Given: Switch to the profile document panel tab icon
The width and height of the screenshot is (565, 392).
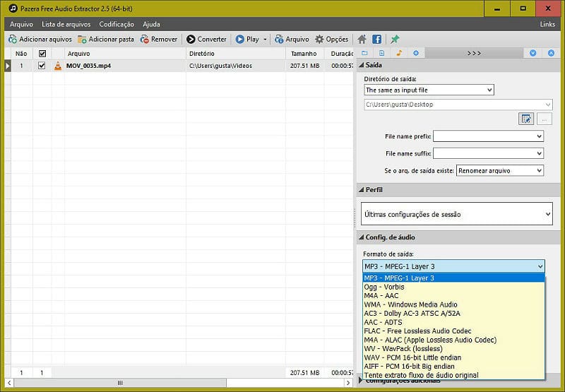Looking at the screenshot, I should pyautogui.click(x=381, y=53).
